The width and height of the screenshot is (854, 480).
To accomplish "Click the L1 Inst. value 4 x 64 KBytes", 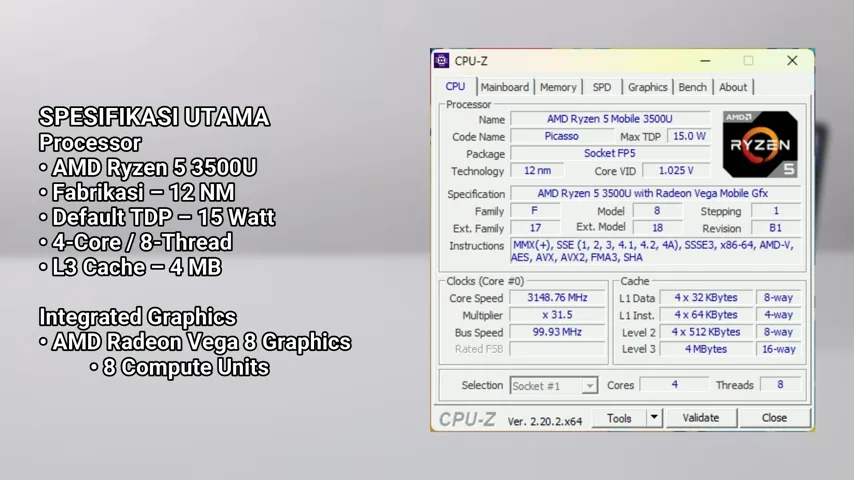I will [x=706, y=315].
